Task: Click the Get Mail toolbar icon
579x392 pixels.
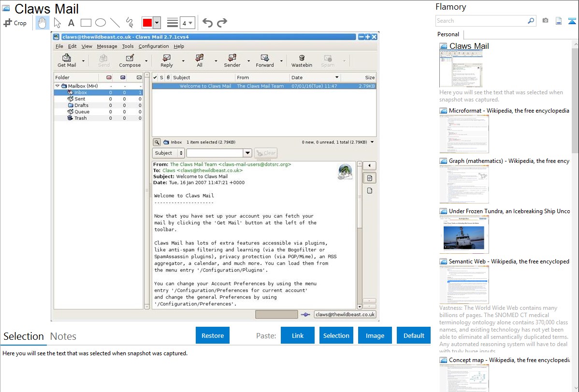Action: [67, 60]
